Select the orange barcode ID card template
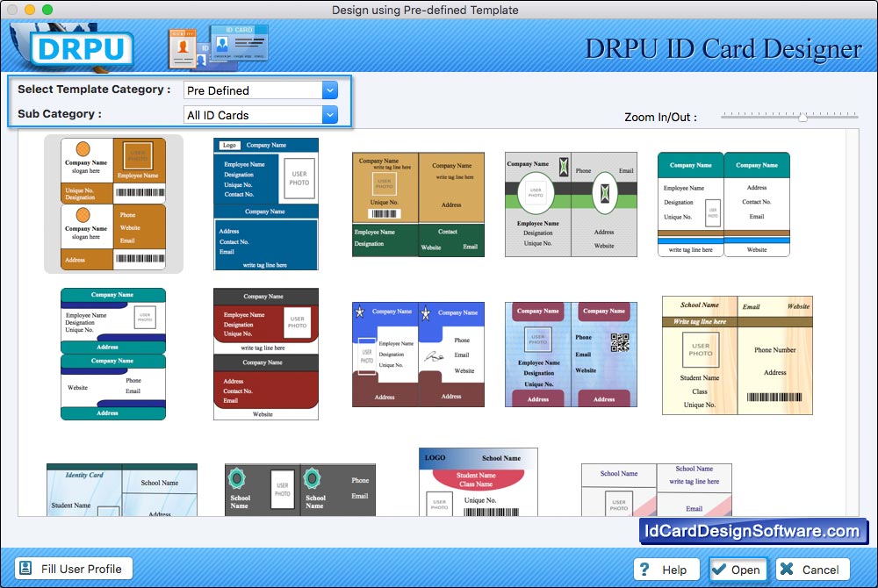 coord(113,204)
